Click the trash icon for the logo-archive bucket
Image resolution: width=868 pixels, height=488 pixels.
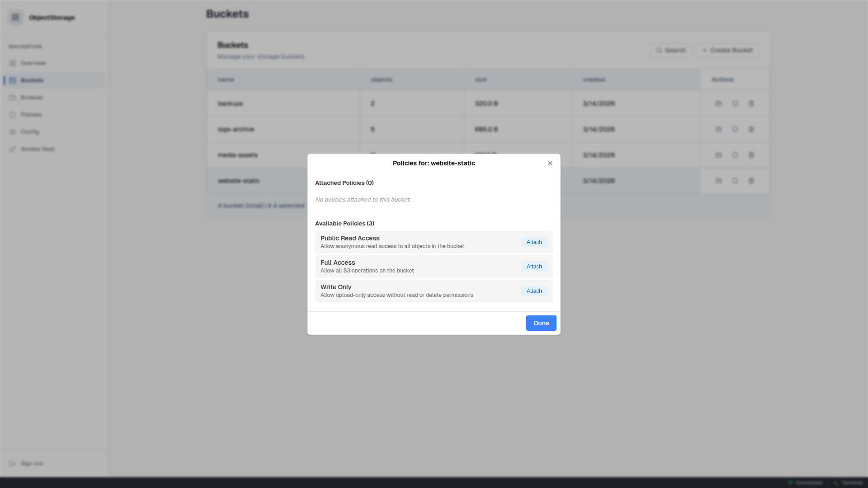751,129
